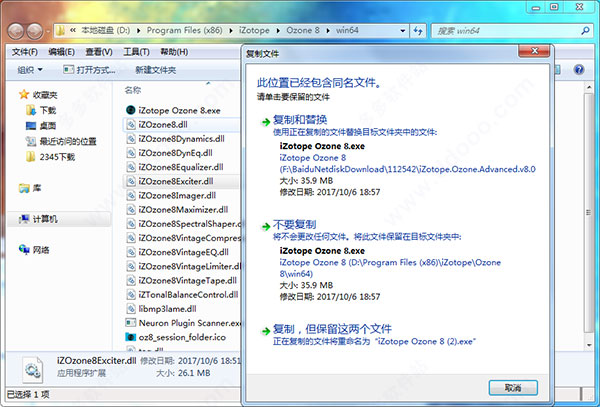Click the iZOzone8Imager.dll file icon
This screenshot has width=600, height=407.
(x=131, y=195)
